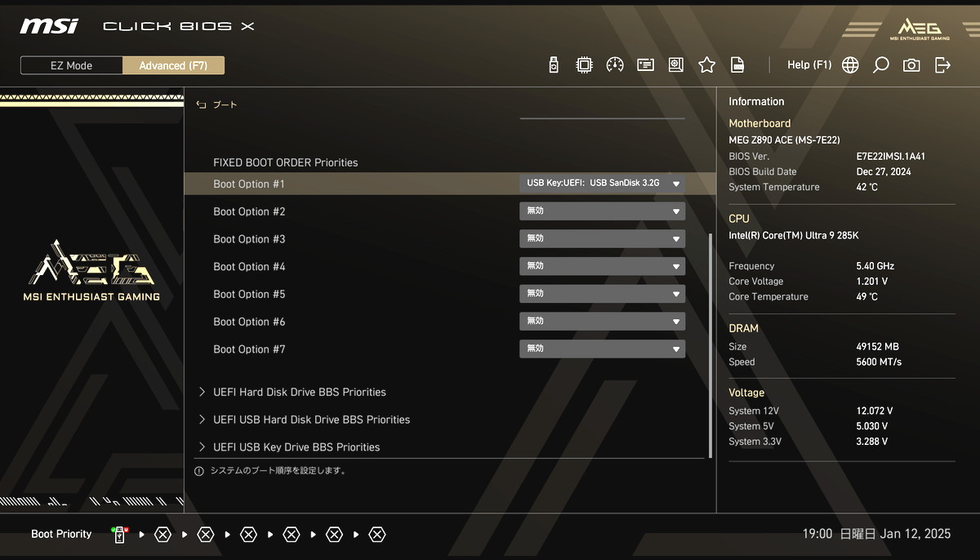The image size is (980, 560).
Task: Click the 5600 MT/s speed value
Action: (x=879, y=362)
